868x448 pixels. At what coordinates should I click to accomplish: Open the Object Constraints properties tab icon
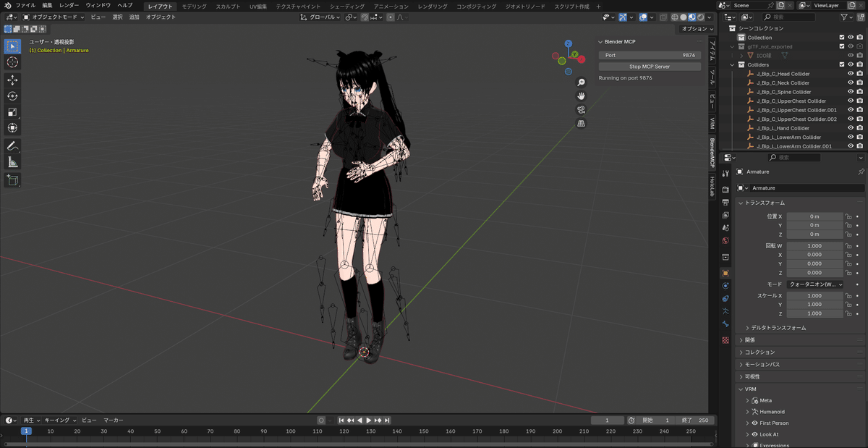click(726, 298)
